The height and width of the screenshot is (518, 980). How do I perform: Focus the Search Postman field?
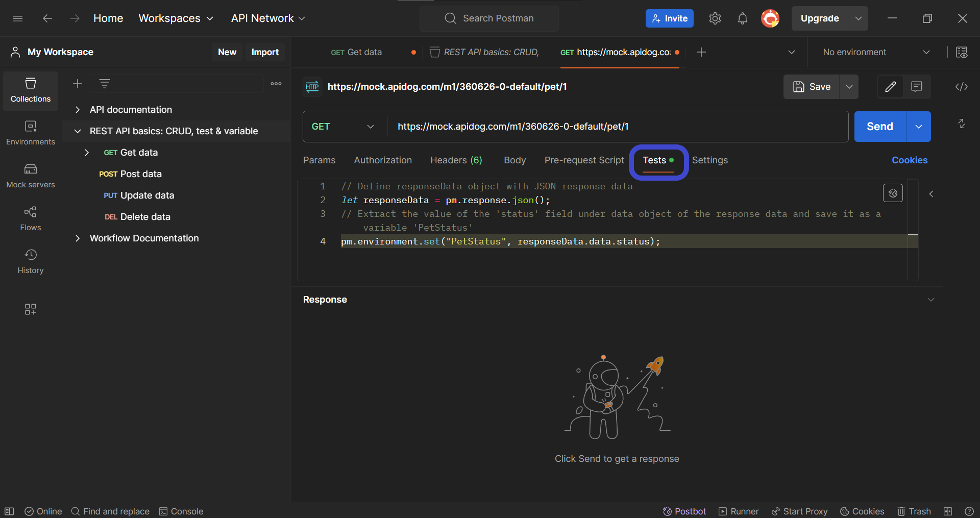pos(489,18)
